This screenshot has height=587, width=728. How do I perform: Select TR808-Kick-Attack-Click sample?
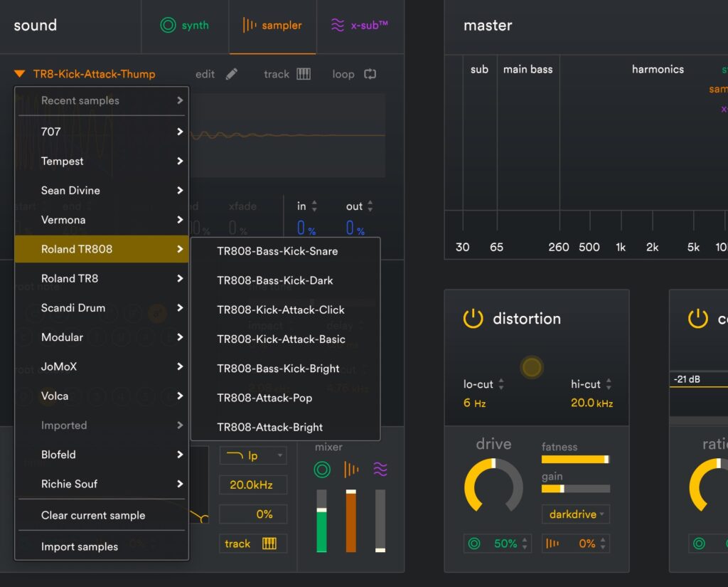tap(281, 310)
